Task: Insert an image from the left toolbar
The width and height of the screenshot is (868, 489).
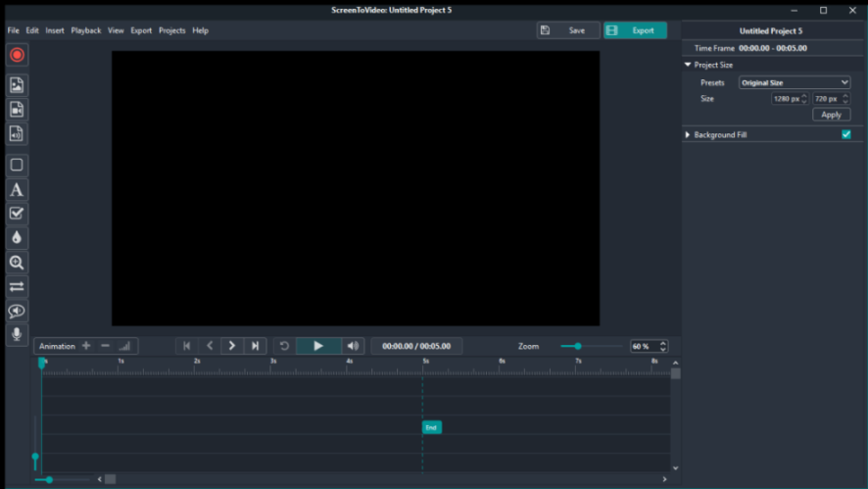Action: pos(17,84)
